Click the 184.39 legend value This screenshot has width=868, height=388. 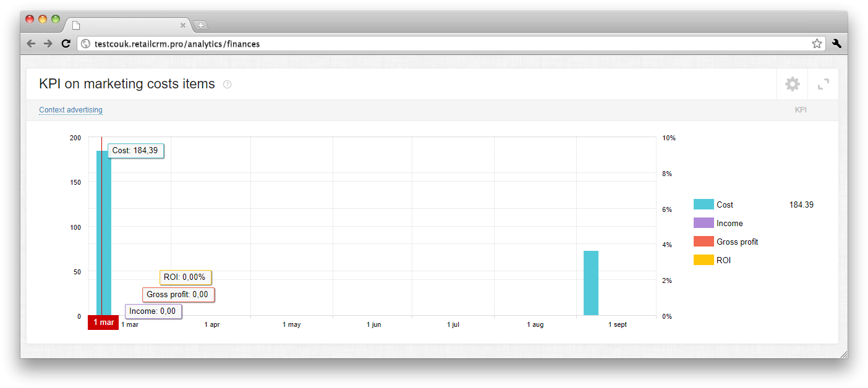801,205
